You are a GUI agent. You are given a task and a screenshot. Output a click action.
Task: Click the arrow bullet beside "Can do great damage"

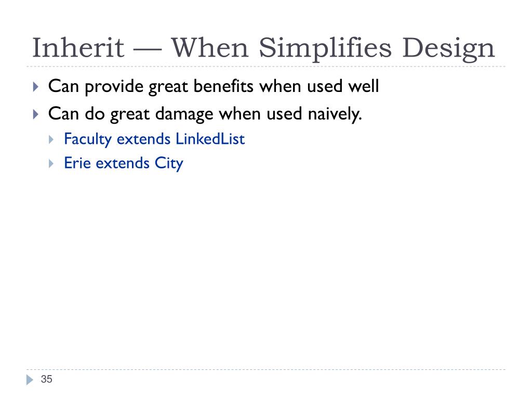click(36, 114)
